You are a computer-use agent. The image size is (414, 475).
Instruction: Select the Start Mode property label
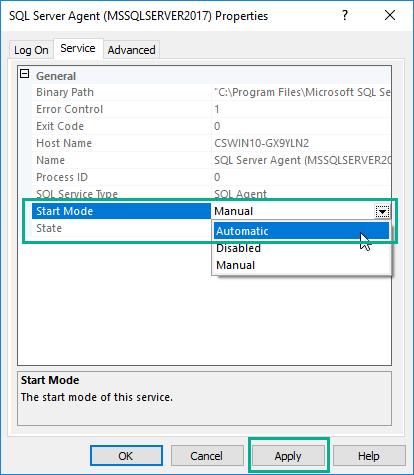[122, 211]
